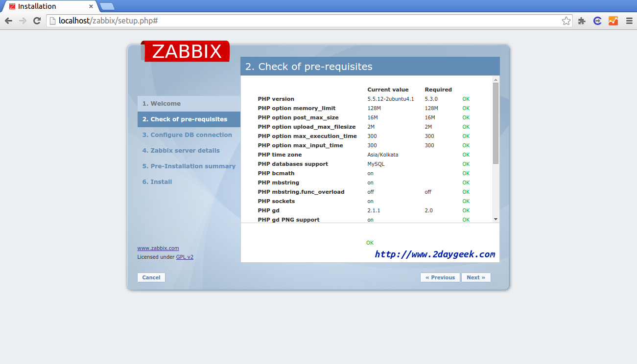
Task: Open the www.zabbix.com link
Action: 158,248
